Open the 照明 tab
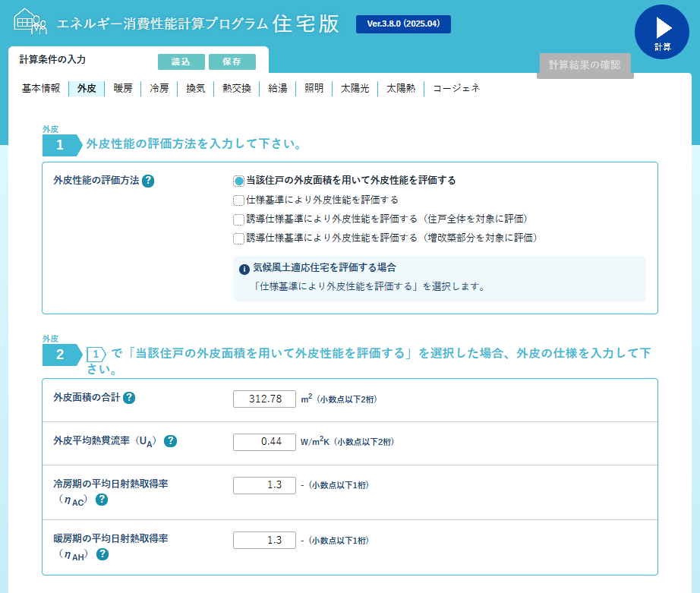Image resolution: width=700 pixels, height=593 pixels. point(314,88)
